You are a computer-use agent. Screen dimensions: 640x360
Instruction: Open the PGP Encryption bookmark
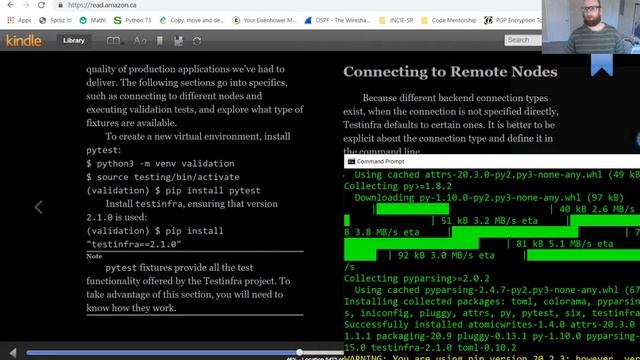(x=513, y=20)
